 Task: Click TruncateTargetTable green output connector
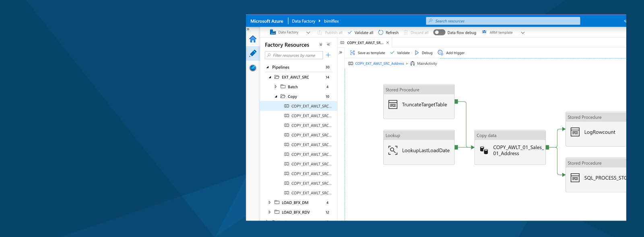click(x=456, y=102)
